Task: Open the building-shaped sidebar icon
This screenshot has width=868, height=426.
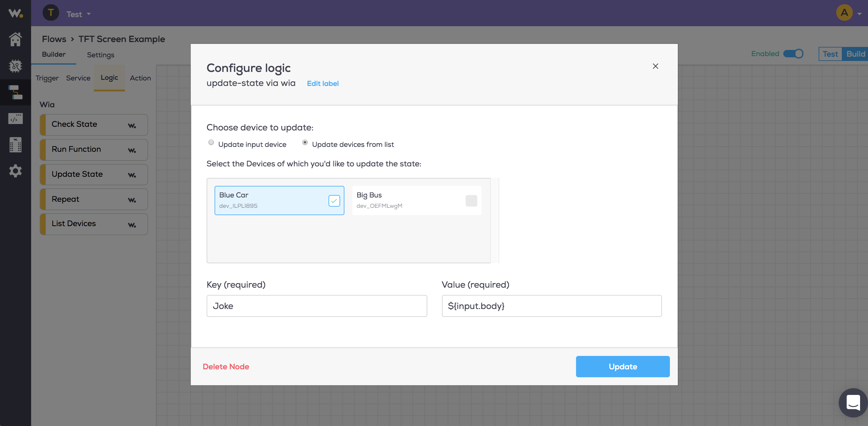Action: 16,144
